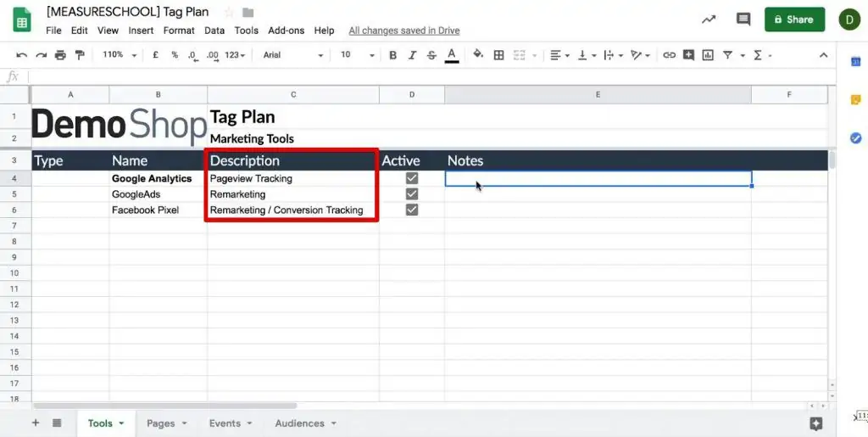
Task: Click the document title Tag Plan
Action: (127, 12)
